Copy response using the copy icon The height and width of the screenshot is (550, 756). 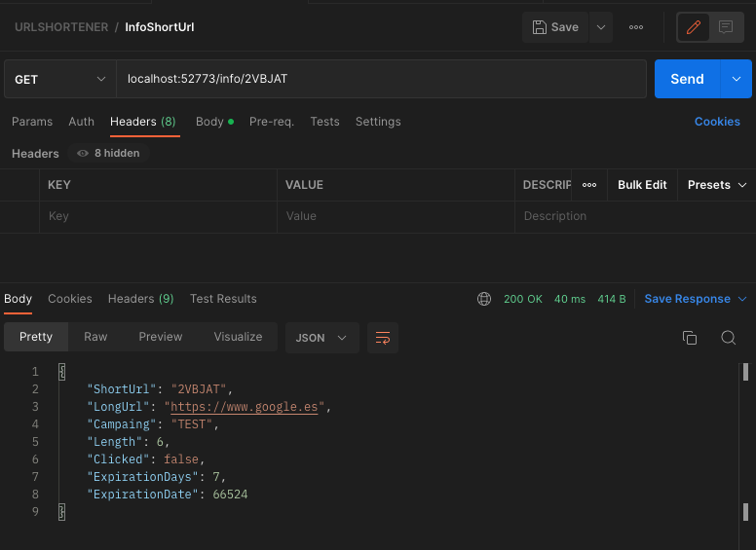690,337
